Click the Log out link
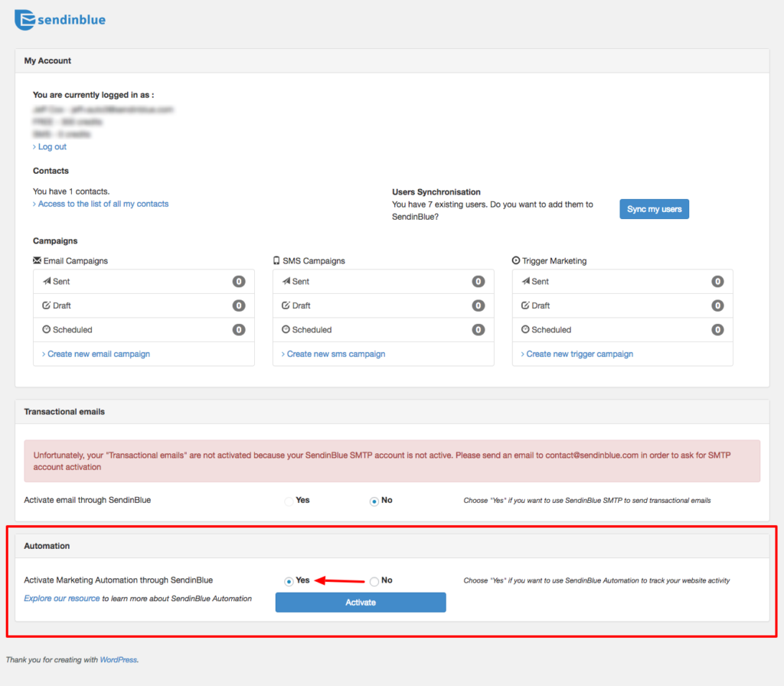Viewport: 784px width, 686px height. pyautogui.click(x=52, y=146)
